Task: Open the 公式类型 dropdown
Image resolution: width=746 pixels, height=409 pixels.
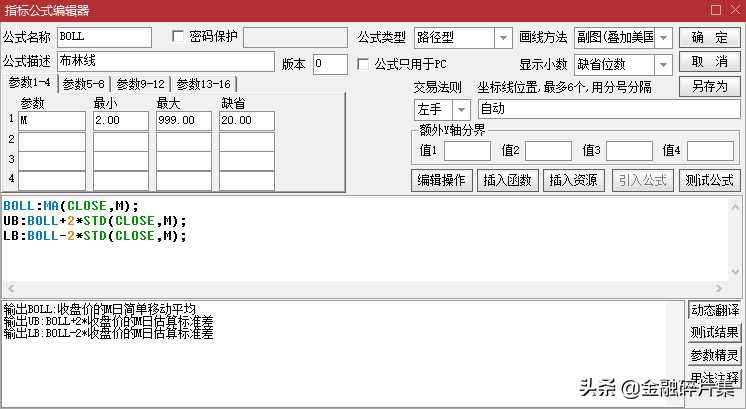Action: pyautogui.click(x=503, y=38)
